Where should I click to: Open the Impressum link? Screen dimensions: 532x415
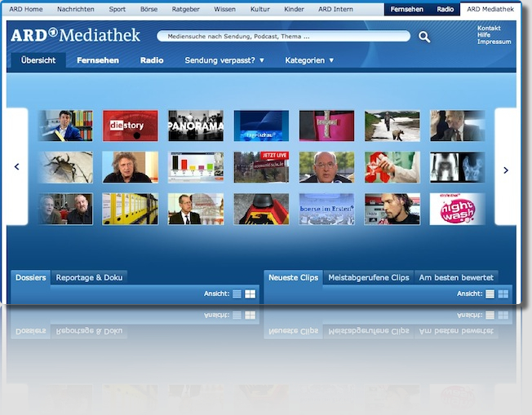494,42
